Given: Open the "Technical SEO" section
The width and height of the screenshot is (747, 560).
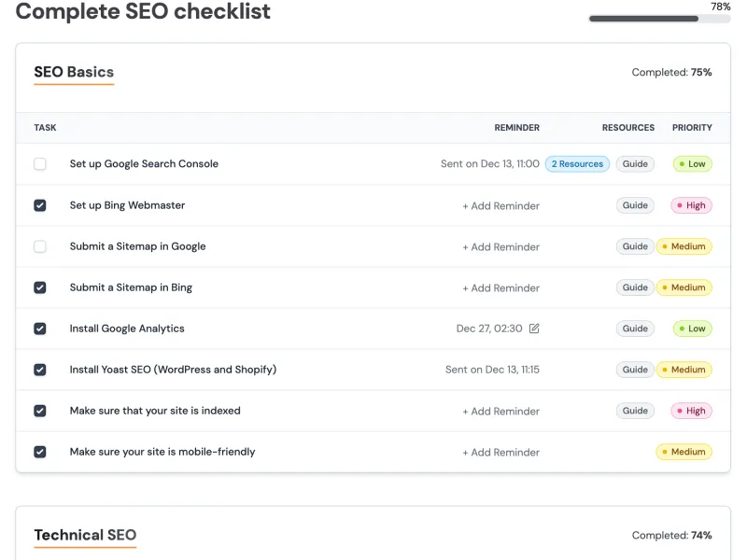Looking at the screenshot, I should pos(84,535).
